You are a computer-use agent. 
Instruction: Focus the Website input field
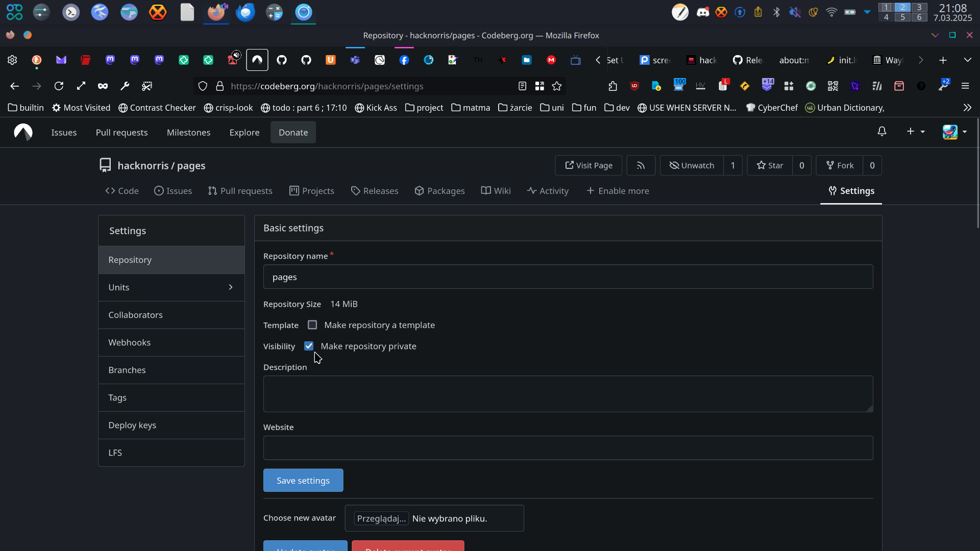[x=568, y=448]
